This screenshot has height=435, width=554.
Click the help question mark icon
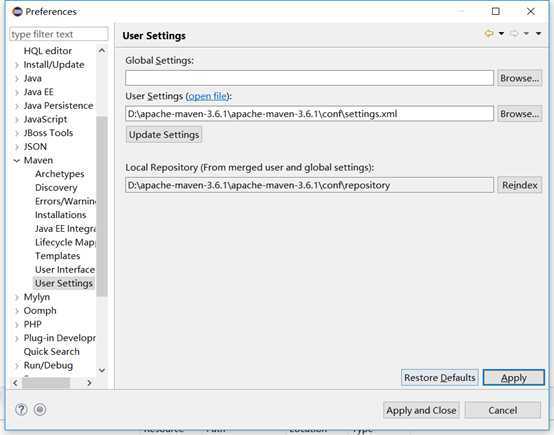pyautogui.click(x=21, y=410)
